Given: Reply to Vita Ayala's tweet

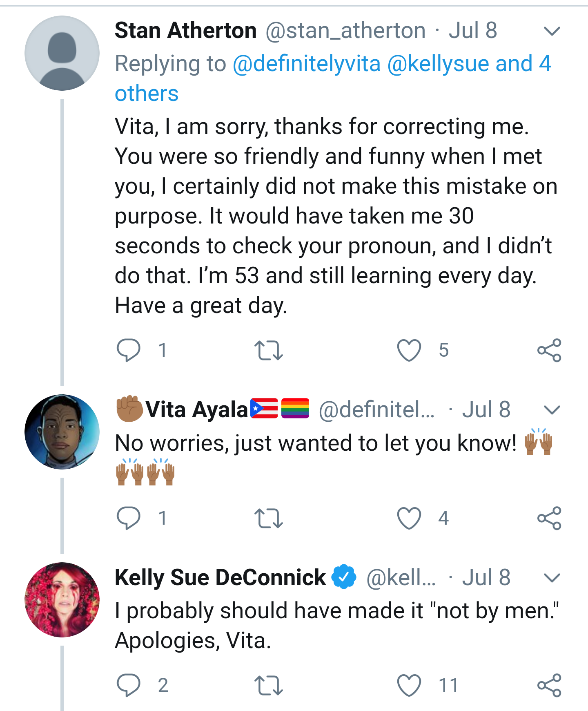Looking at the screenshot, I should [x=129, y=518].
